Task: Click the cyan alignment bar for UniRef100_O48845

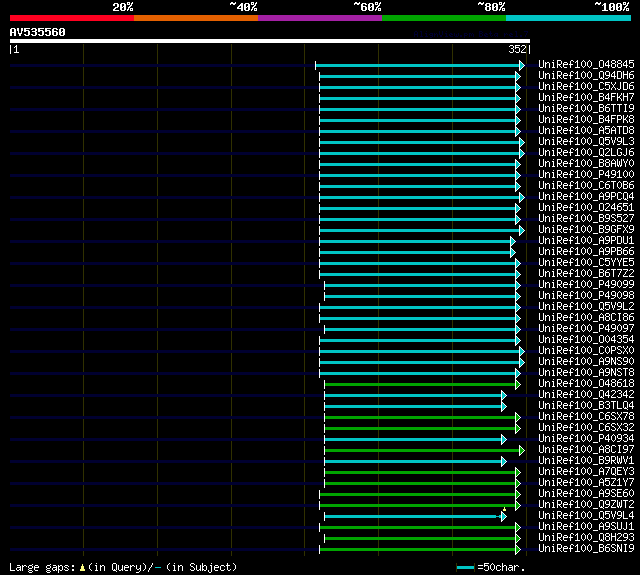Action: coord(418,65)
